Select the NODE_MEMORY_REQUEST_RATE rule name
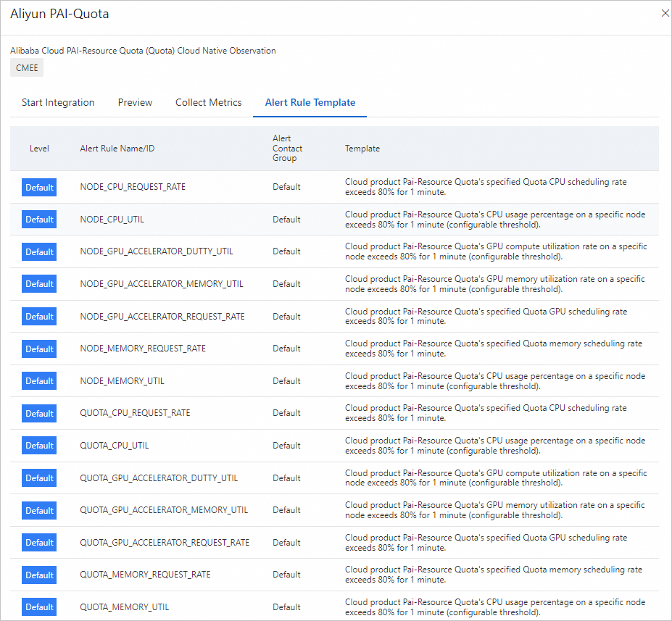This screenshot has width=672, height=621. pyautogui.click(x=143, y=349)
